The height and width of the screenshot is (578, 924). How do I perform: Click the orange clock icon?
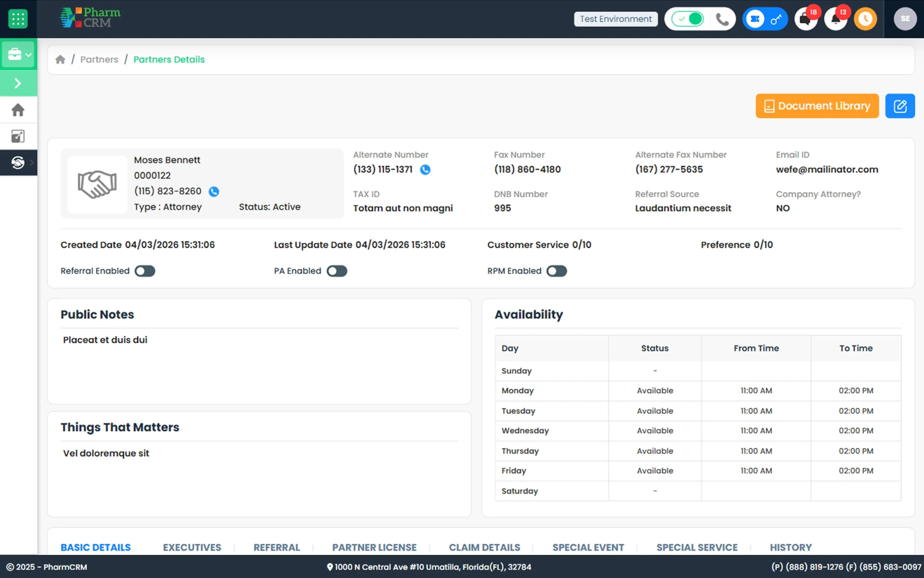click(865, 19)
